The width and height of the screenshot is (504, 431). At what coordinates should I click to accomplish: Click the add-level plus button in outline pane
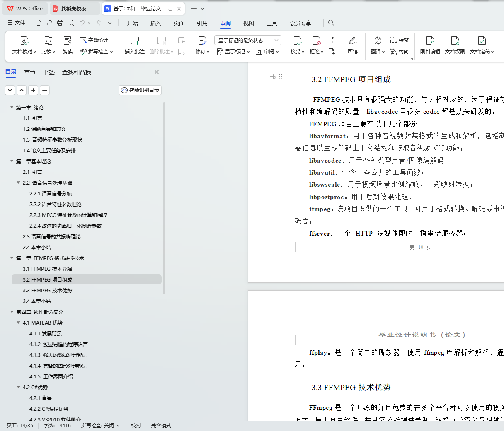(33, 90)
